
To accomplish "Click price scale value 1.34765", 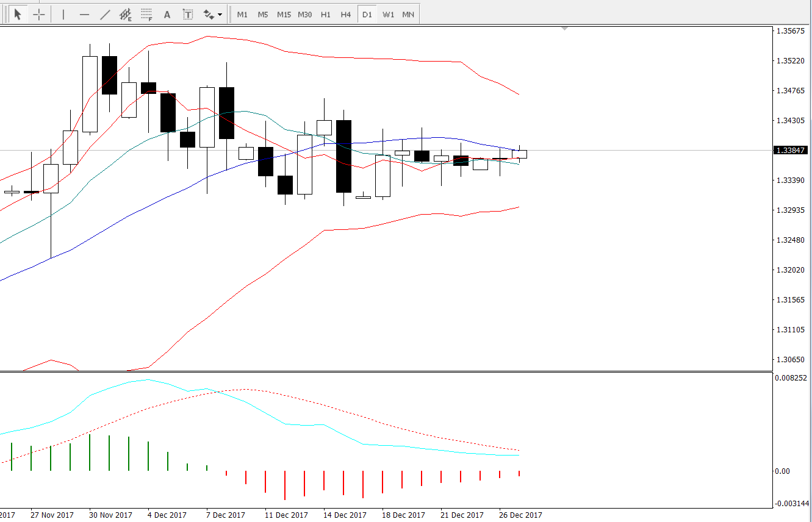I will (x=791, y=91).
